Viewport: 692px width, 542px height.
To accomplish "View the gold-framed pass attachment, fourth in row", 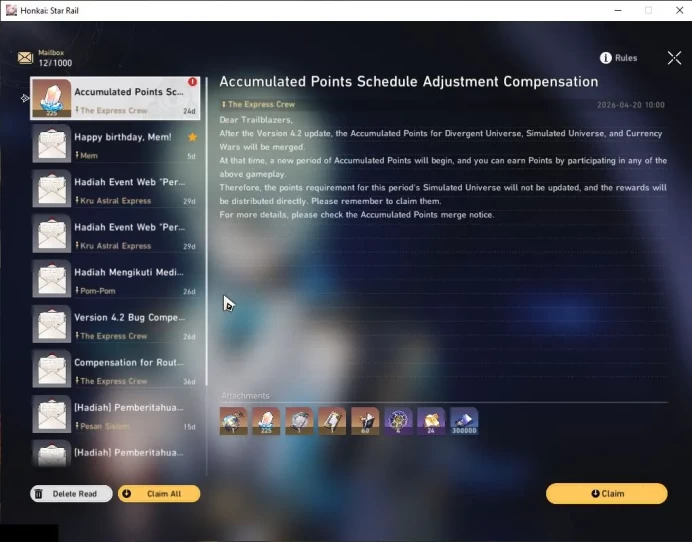I will pyautogui.click(x=332, y=421).
